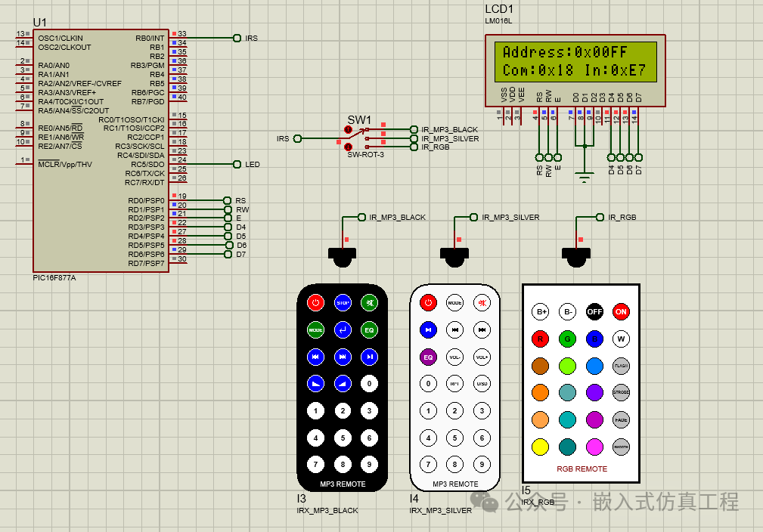Click SW1 rotary switch down actuator

[x=348, y=147]
